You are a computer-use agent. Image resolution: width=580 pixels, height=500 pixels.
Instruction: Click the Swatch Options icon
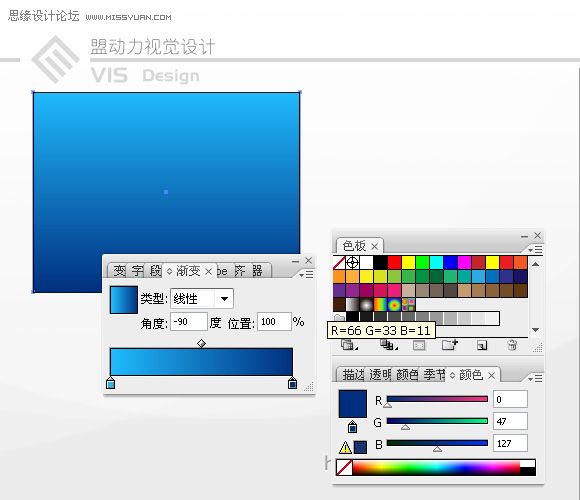point(419,346)
